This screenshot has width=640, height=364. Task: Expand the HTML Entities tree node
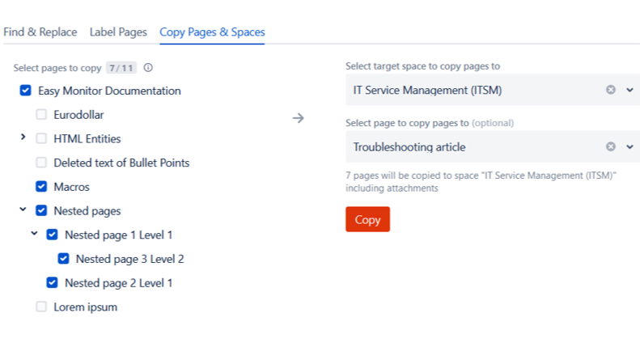[23, 138]
